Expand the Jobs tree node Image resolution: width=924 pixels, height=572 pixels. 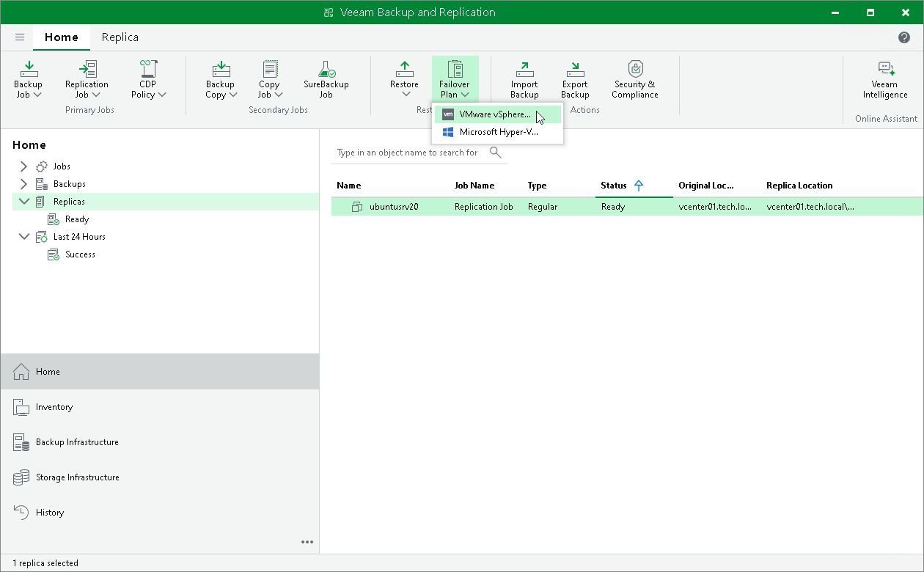pos(23,166)
